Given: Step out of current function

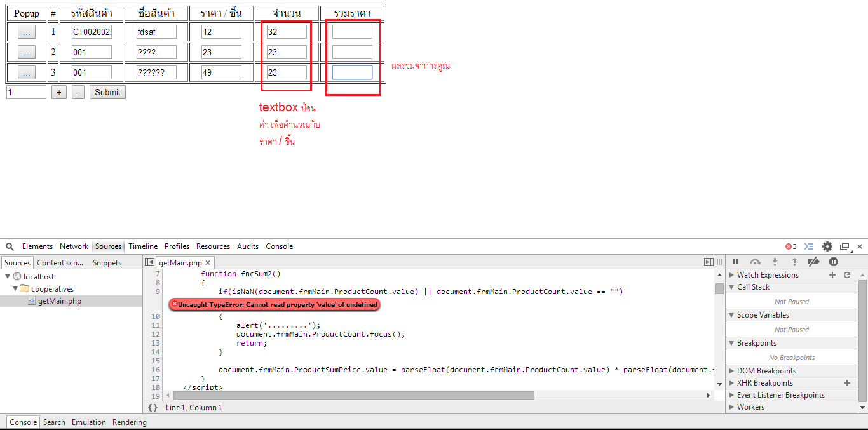Looking at the screenshot, I should 794,262.
